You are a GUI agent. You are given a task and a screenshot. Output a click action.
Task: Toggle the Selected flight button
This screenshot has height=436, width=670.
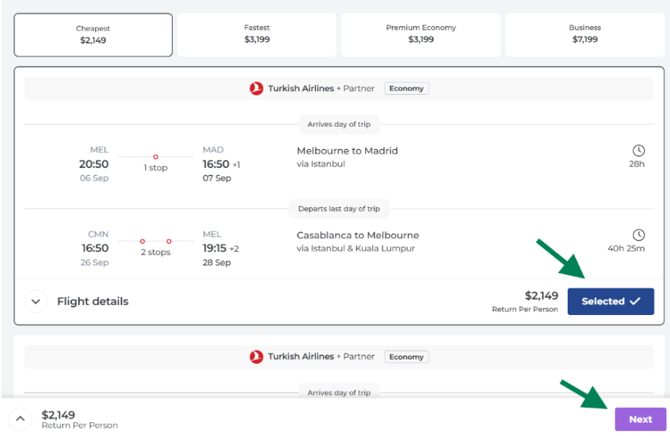click(x=611, y=301)
